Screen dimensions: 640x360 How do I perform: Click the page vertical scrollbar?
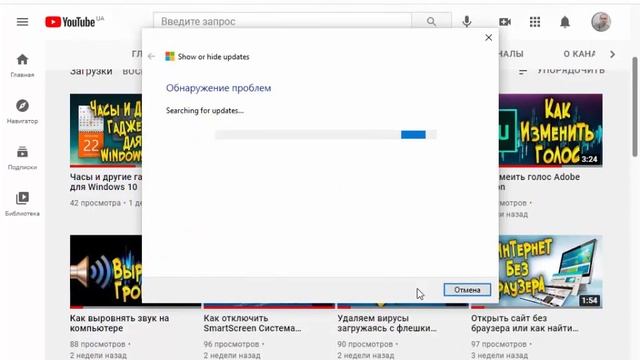tap(635, 107)
